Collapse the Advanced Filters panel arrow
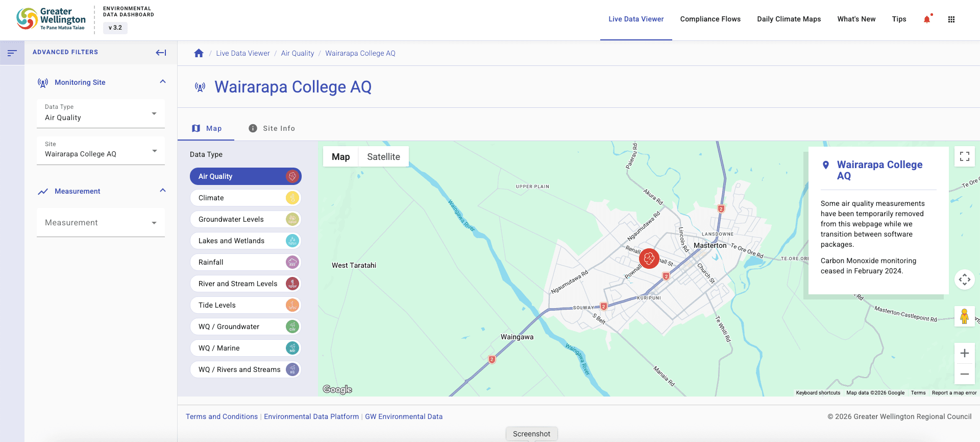 coord(161,53)
